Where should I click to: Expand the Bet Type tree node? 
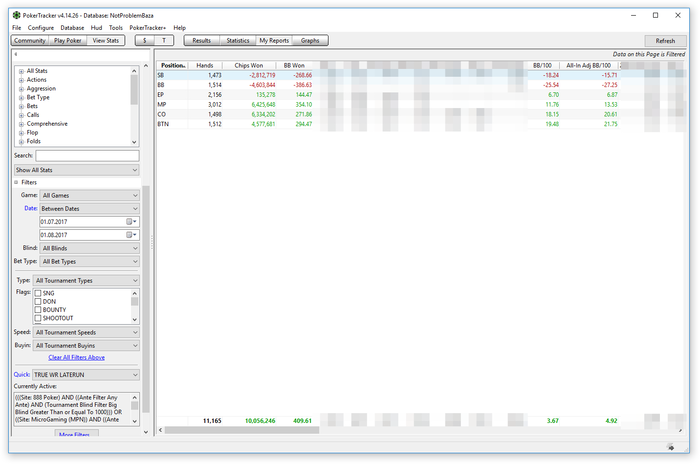pyautogui.click(x=21, y=97)
